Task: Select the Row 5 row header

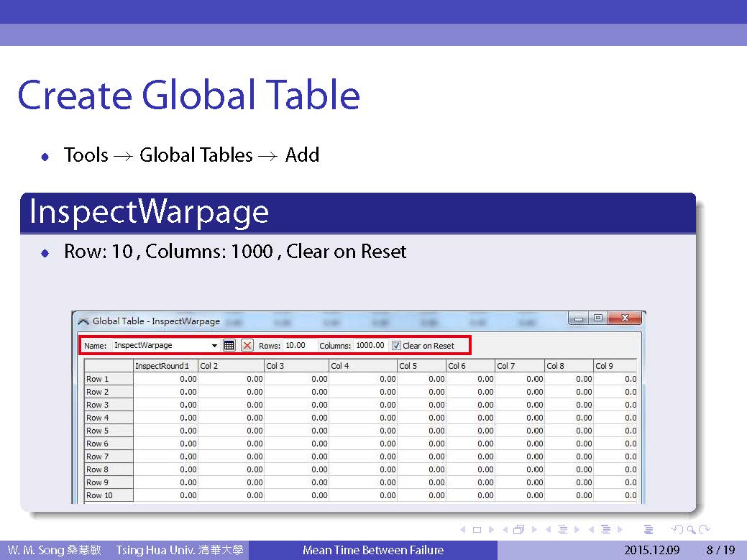Action: tap(108, 431)
